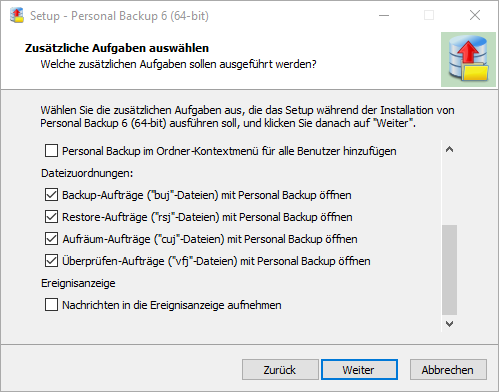Uncheck Restore-Aufträge "rsj"-Dateien association
The image size is (499, 392).
point(51,217)
